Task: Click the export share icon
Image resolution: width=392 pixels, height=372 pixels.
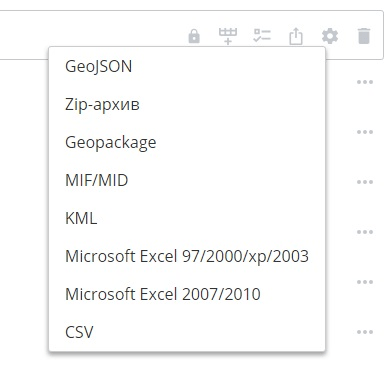Action: click(x=296, y=36)
